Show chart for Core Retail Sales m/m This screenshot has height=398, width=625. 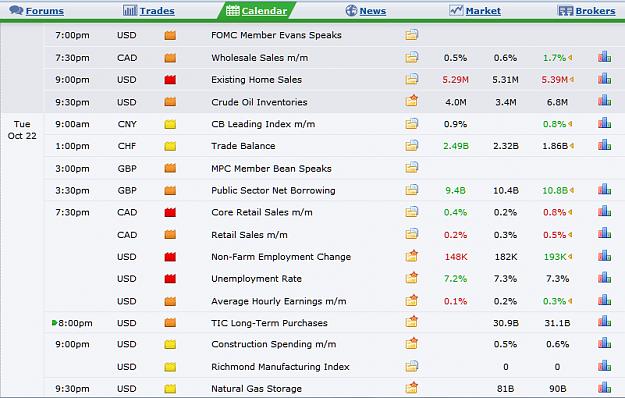pos(604,211)
